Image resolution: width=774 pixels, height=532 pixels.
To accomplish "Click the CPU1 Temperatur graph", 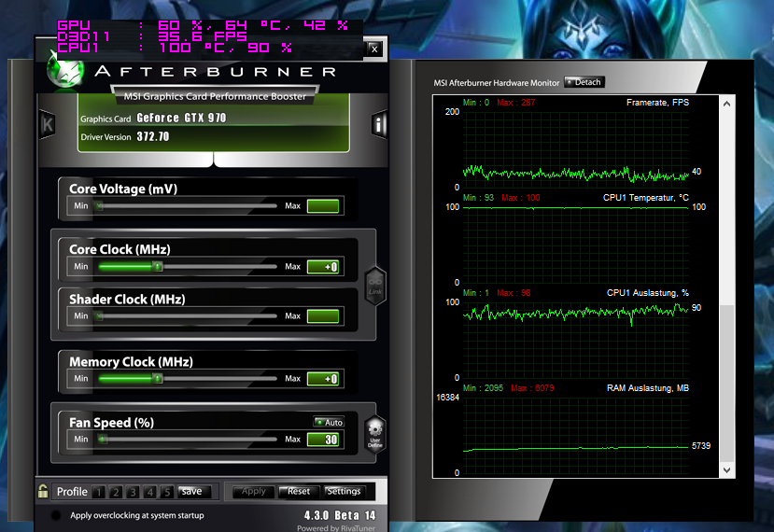I will point(575,245).
